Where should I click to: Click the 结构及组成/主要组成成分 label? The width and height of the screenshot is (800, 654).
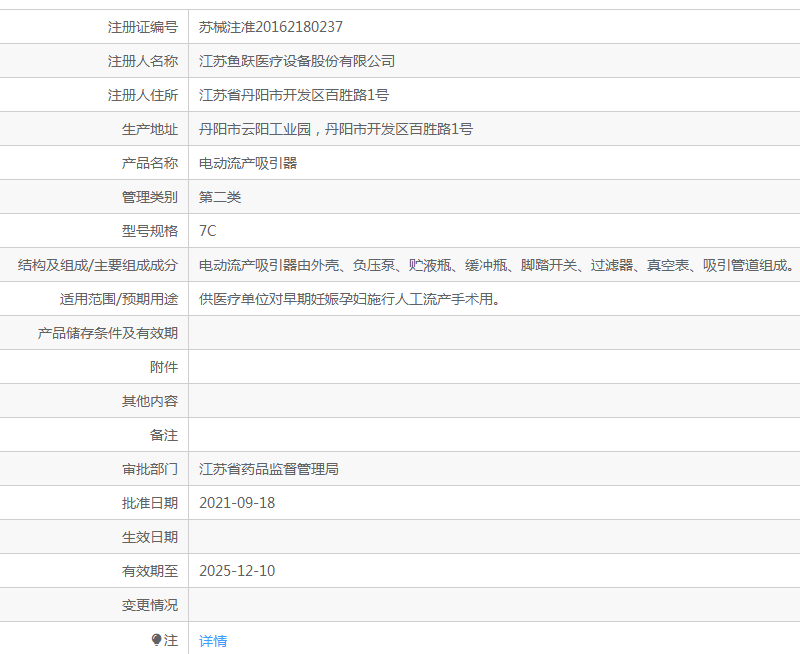(x=98, y=265)
